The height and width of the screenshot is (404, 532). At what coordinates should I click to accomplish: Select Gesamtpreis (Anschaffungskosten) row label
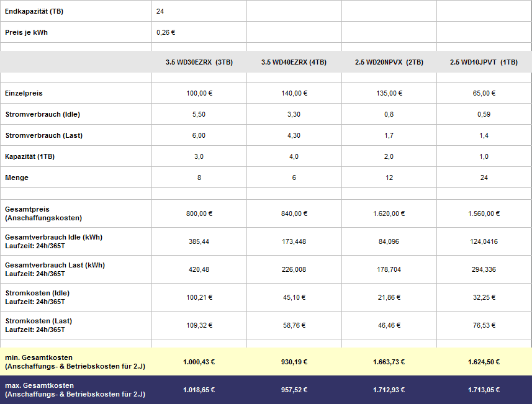click(x=76, y=213)
